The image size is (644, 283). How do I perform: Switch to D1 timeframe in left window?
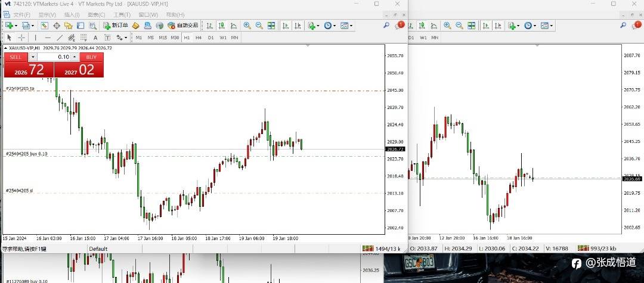point(210,38)
